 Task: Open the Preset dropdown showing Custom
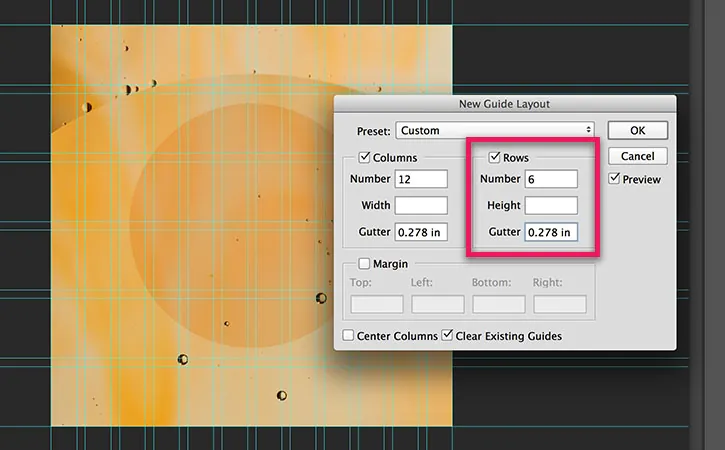coord(495,130)
